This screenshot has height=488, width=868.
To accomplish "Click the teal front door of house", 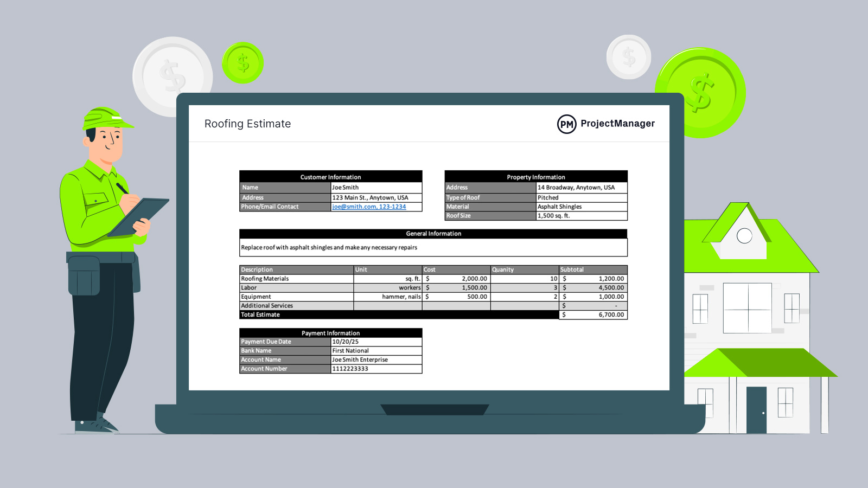I will pyautogui.click(x=756, y=409).
